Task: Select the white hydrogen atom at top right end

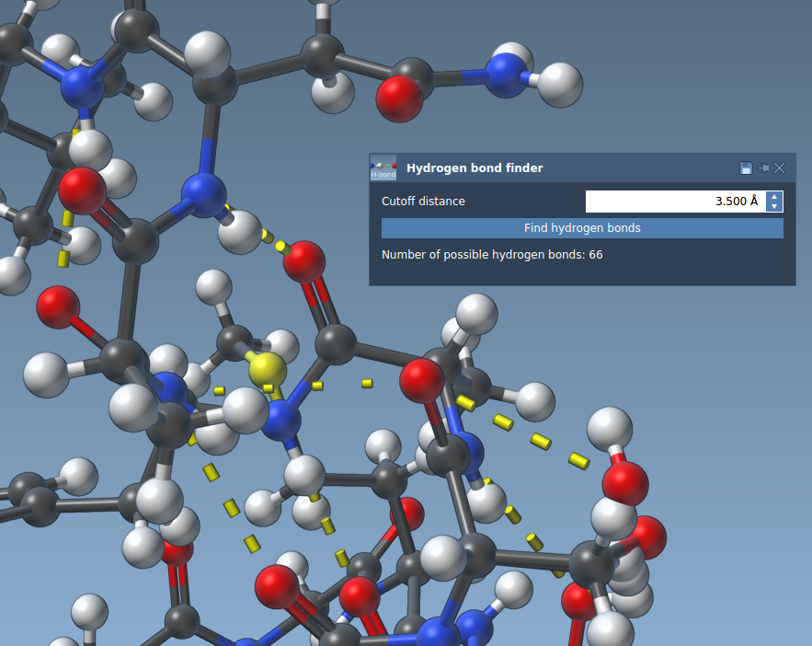Action: (560, 84)
